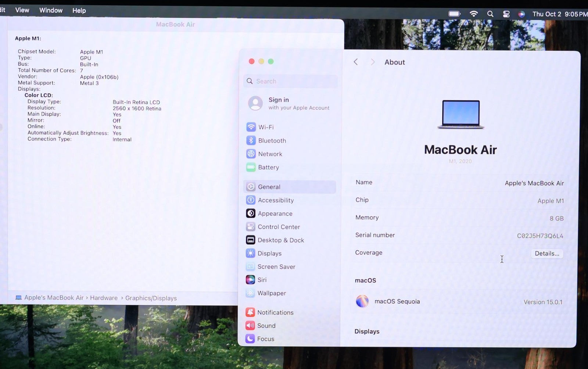Open the Wi-Fi settings pane
The height and width of the screenshot is (369, 588).
coord(265,127)
